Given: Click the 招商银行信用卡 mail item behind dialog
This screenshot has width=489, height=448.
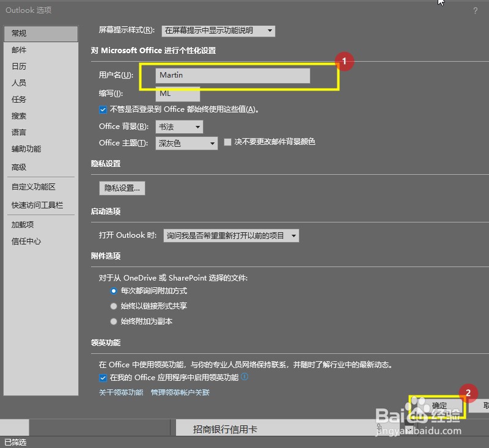Looking at the screenshot, I should click(225, 430).
